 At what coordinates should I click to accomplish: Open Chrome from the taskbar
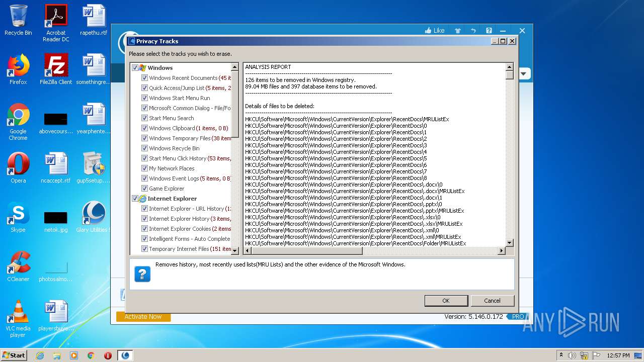(x=91, y=355)
